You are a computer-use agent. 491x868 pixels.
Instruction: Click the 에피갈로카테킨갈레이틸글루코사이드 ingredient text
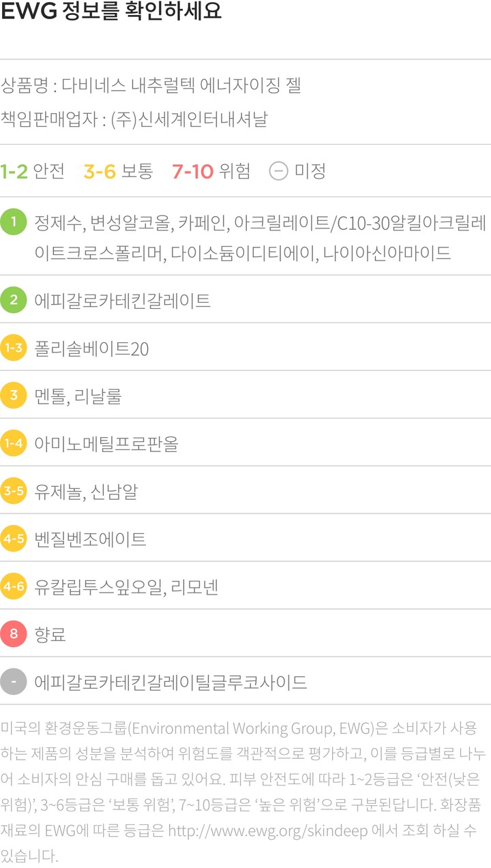click(x=170, y=683)
